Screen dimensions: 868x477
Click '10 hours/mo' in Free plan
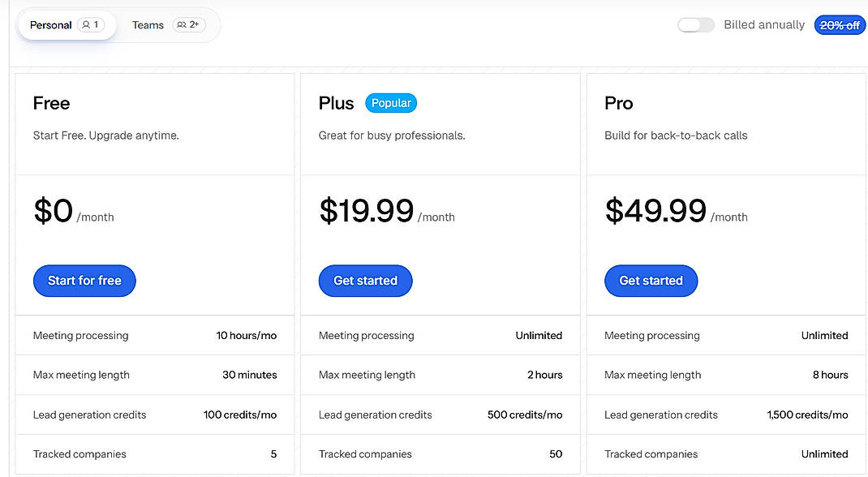click(247, 335)
